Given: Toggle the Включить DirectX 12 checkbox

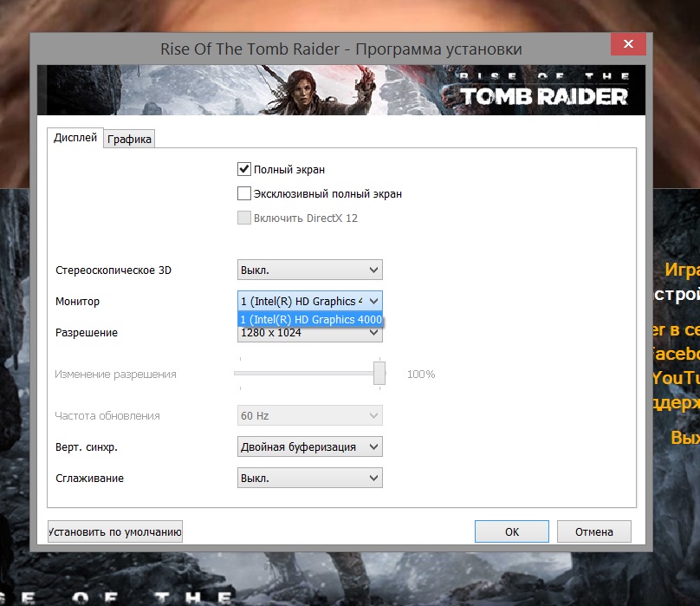Looking at the screenshot, I should pyautogui.click(x=243, y=218).
